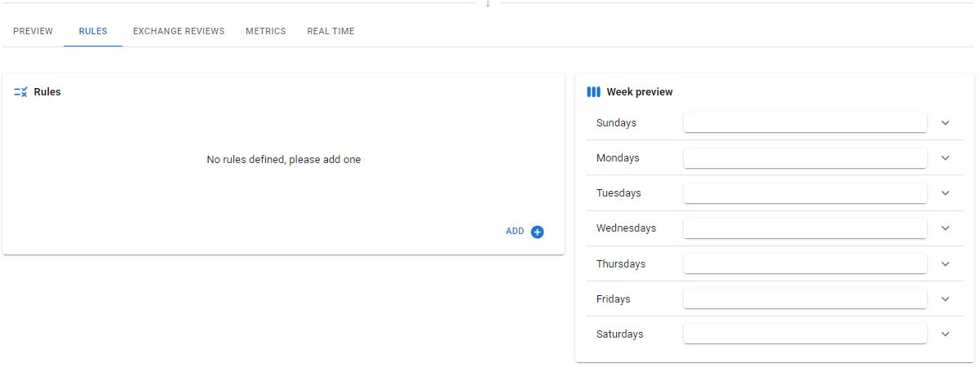
Task: Click the Saturdays preview bar
Action: coord(805,334)
